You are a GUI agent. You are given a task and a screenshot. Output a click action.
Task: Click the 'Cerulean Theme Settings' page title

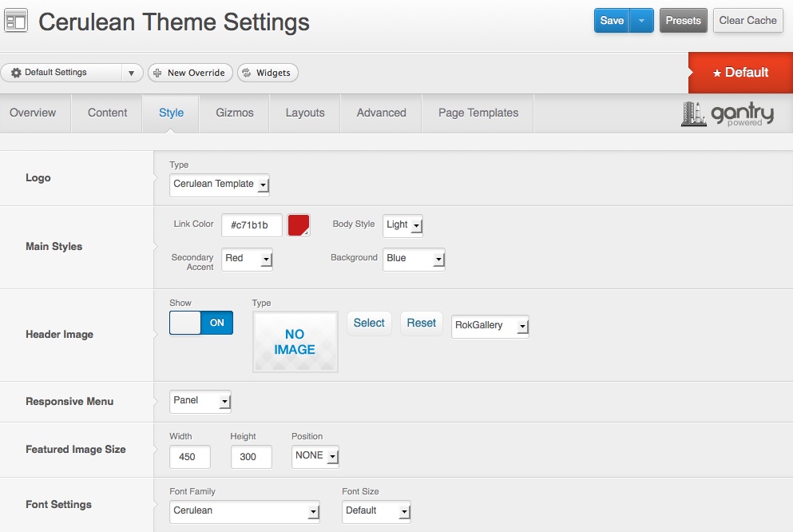[x=174, y=22]
